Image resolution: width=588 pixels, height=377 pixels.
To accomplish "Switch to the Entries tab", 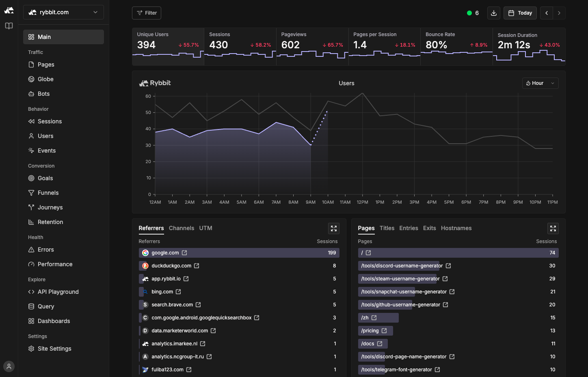I will point(409,228).
